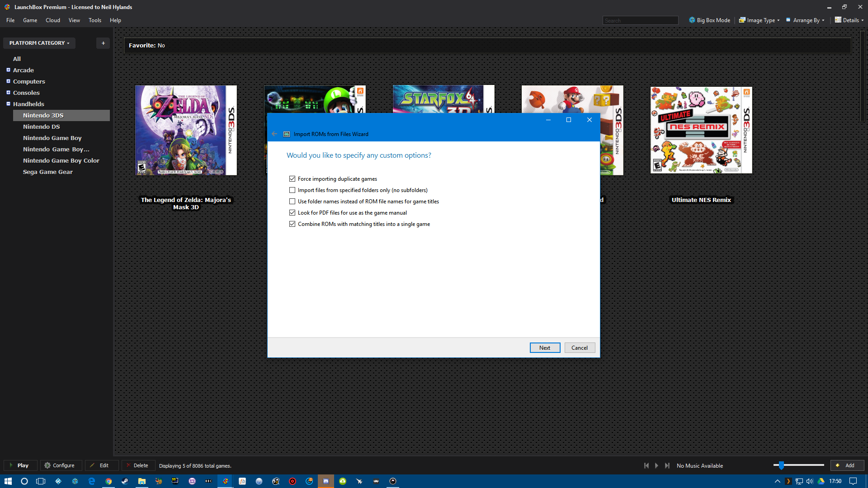Cancel the Import ROMs wizard
The image size is (868, 488).
580,347
